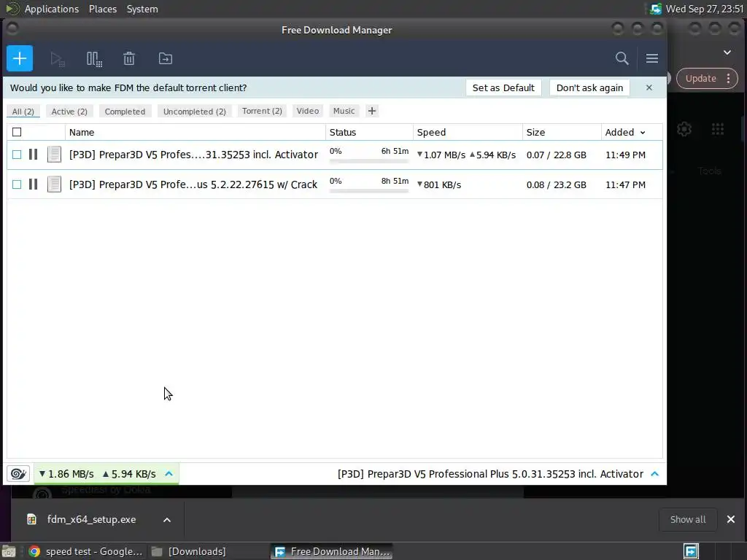Click the status bar Prepar3D Professional Plus title
Viewport: 747px width, 560px height.
pos(490,474)
